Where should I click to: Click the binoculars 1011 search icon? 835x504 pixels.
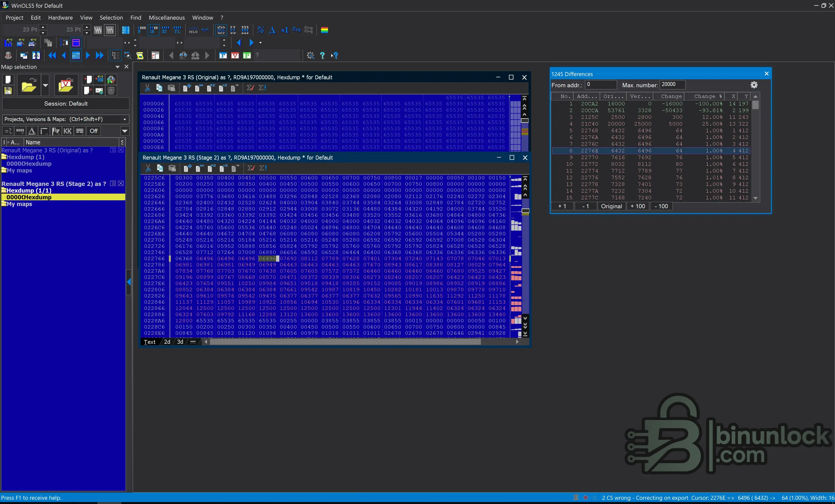click(x=183, y=55)
